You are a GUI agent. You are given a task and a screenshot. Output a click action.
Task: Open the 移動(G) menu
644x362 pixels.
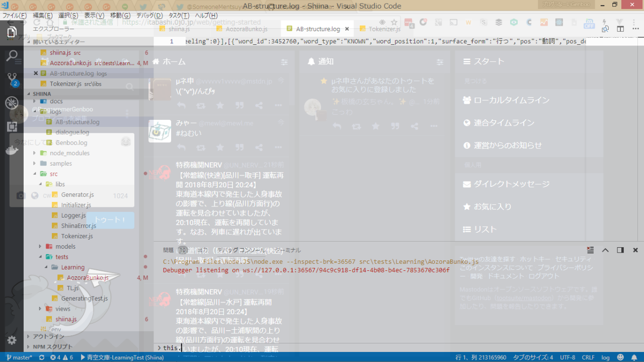point(120,16)
